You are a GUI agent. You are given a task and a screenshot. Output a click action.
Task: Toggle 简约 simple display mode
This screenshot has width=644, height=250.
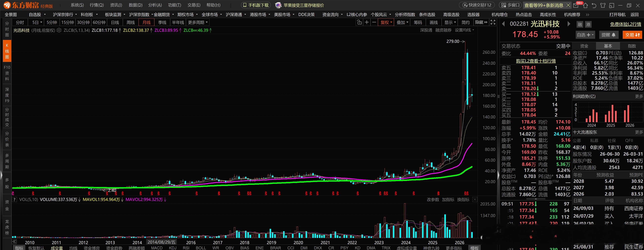tap(465, 23)
